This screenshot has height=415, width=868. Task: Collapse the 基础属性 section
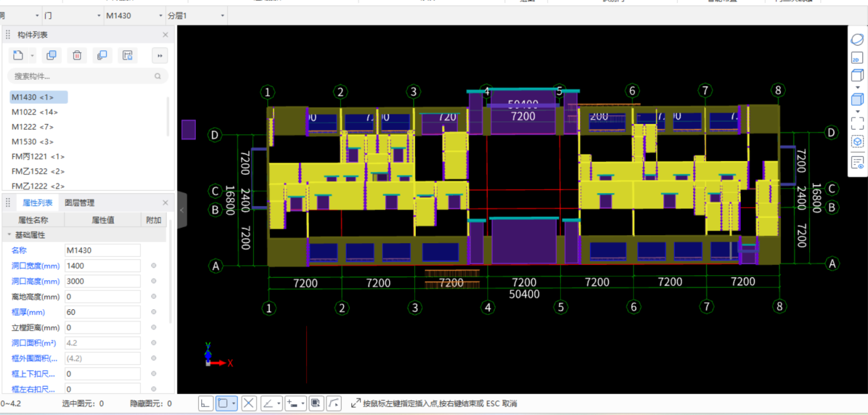[x=9, y=235]
